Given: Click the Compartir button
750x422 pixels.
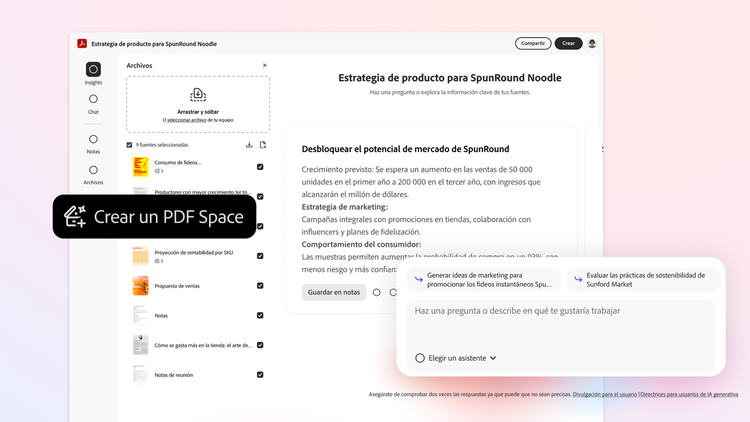Looking at the screenshot, I should tap(533, 43).
